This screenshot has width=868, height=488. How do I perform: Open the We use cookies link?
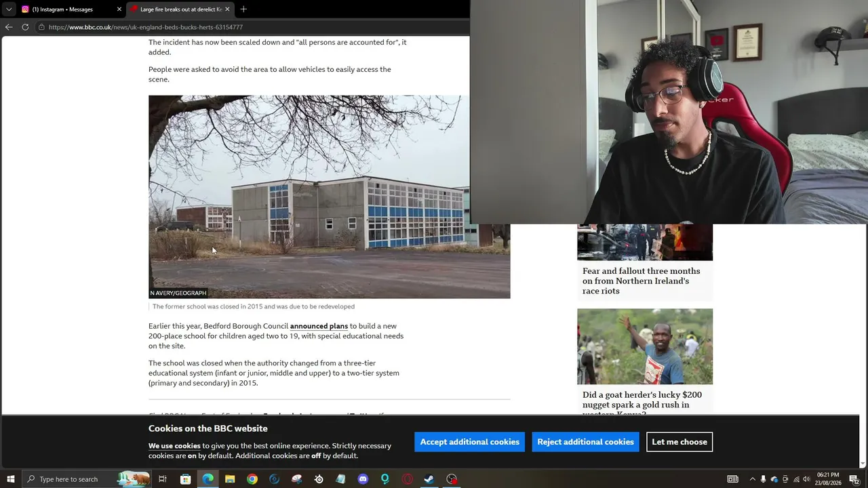174,446
